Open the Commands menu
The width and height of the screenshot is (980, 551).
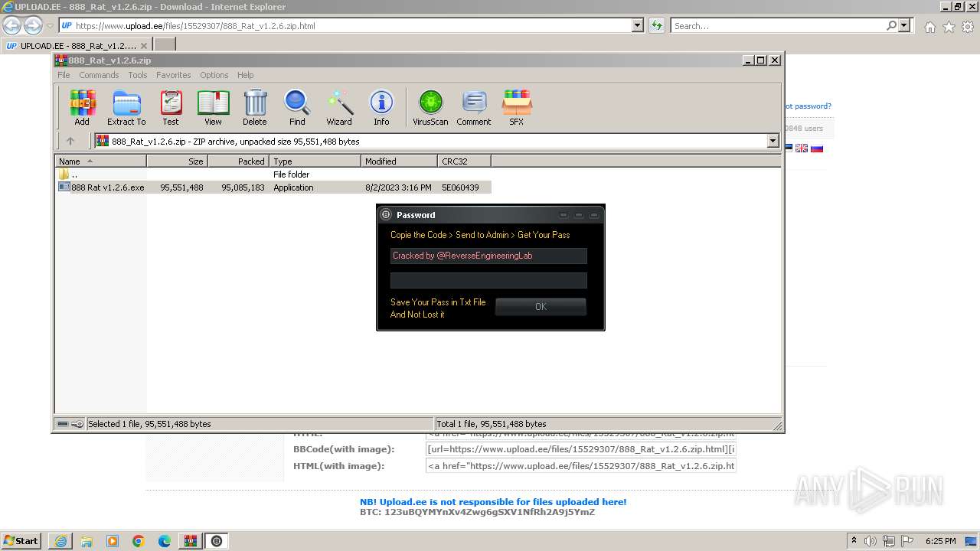pyautogui.click(x=99, y=75)
